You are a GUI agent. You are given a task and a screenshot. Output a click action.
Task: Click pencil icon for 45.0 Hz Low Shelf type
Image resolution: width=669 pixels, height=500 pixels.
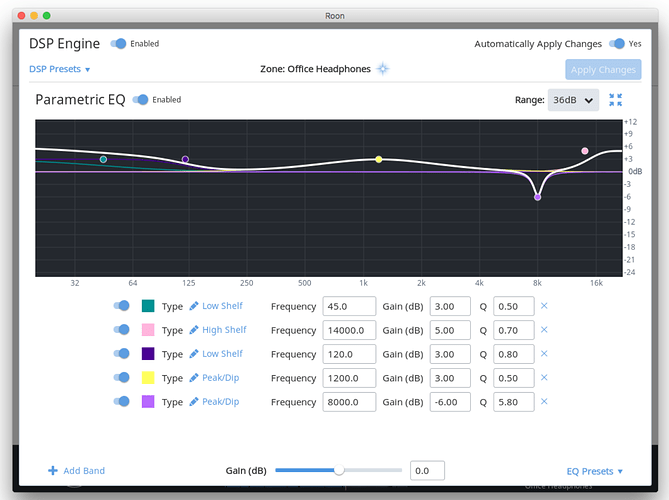pos(194,306)
